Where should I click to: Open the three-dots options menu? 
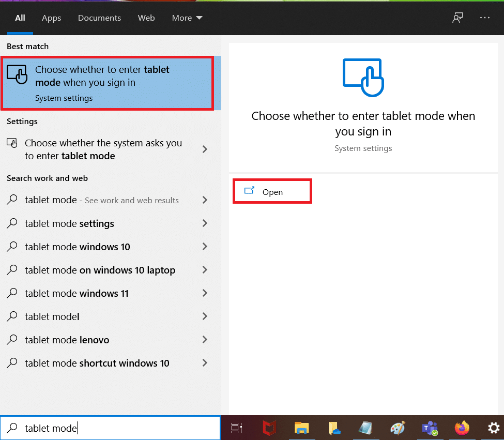484,18
